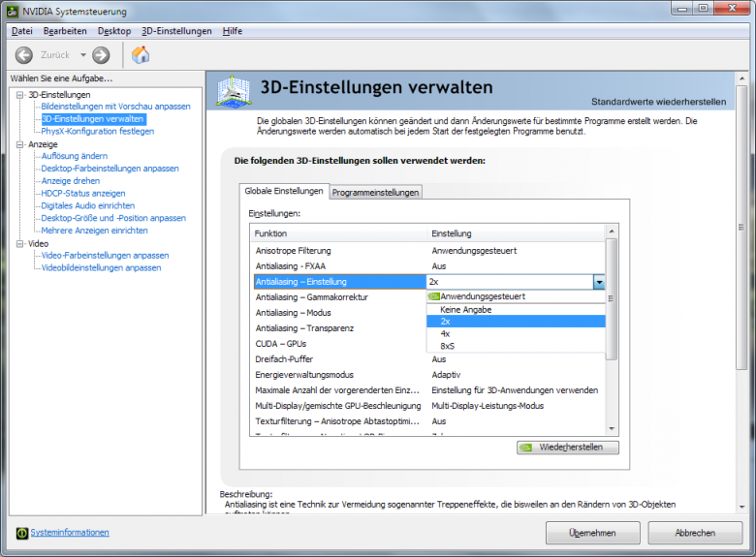The height and width of the screenshot is (557, 756).
Task: Open Bildeinstellungen mit Vorschau anpassen
Action: tap(115, 107)
